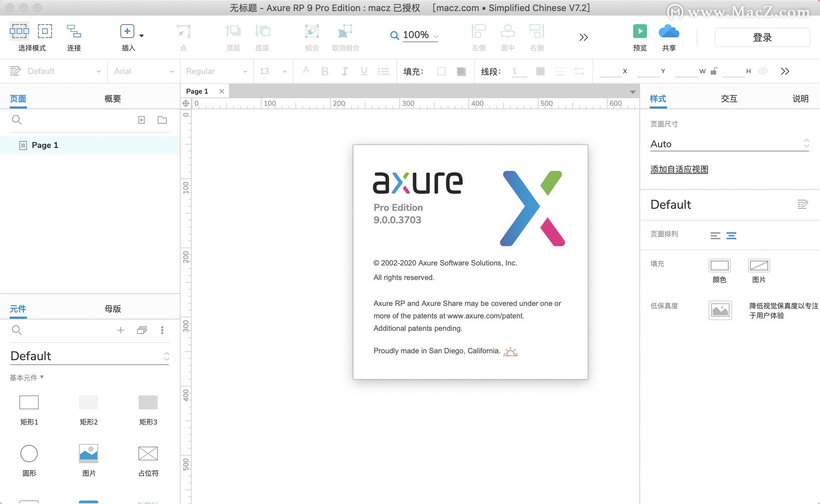Click the 共享 cloud share icon

pos(669,31)
